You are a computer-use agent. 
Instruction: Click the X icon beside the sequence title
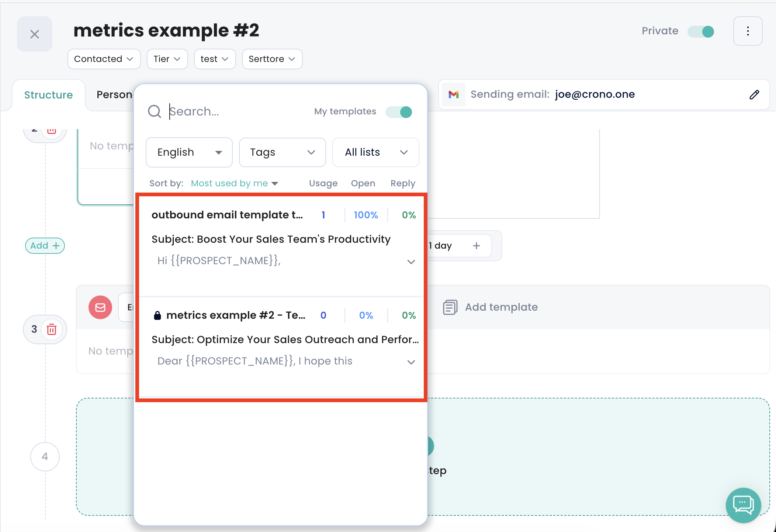pyautogui.click(x=35, y=34)
